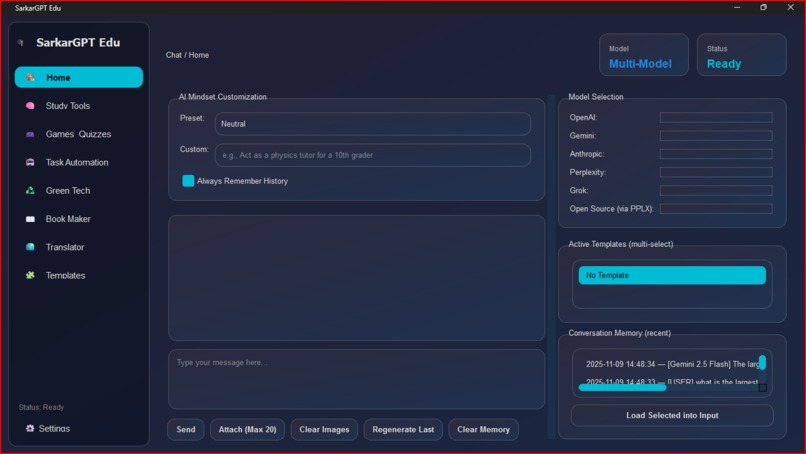Click the vertical scrollbar thumb in Conversation Memory
This screenshot has height=454, width=806.
point(763,362)
